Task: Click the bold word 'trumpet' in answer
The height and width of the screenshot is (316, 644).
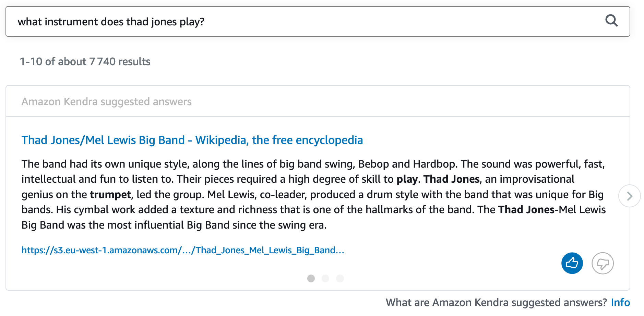Action: tap(110, 195)
